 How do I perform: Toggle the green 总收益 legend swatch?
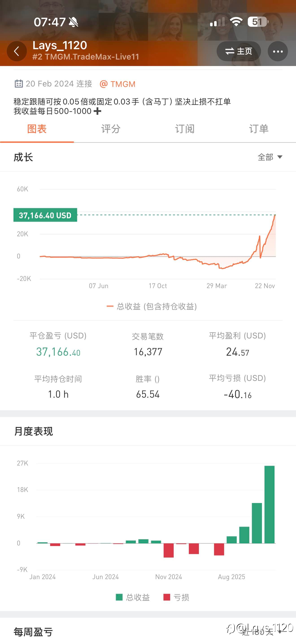pos(119,597)
